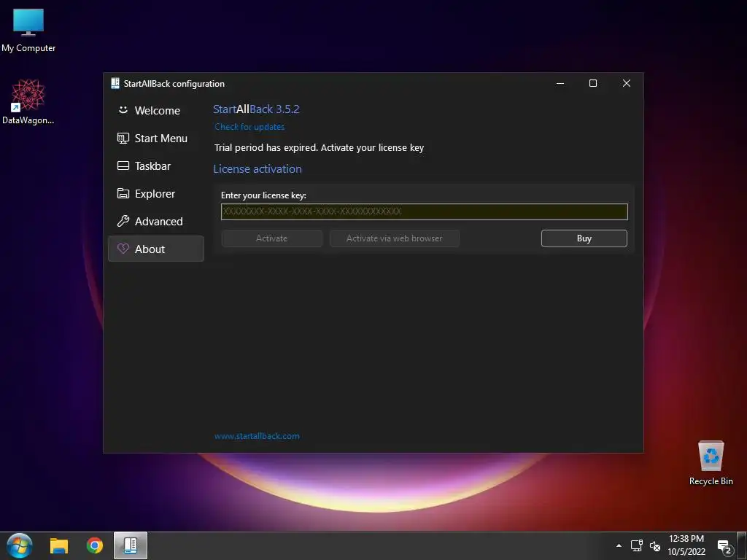Show hidden system tray icons
Image resolution: width=747 pixels, height=560 pixels.
[619, 545]
